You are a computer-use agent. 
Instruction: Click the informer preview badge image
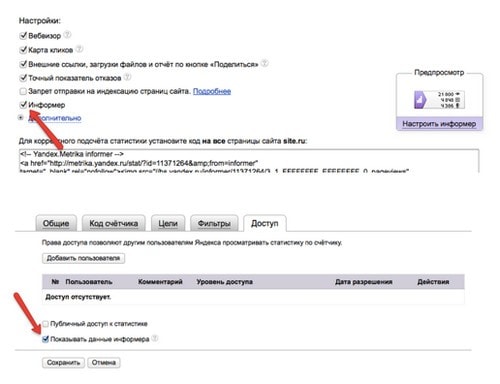tap(439, 100)
